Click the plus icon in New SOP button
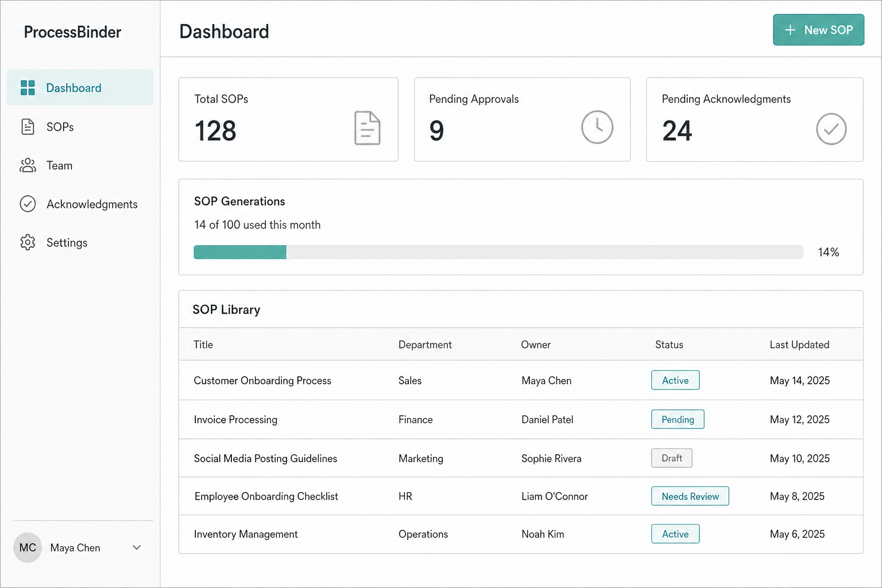 tap(790, 30)
